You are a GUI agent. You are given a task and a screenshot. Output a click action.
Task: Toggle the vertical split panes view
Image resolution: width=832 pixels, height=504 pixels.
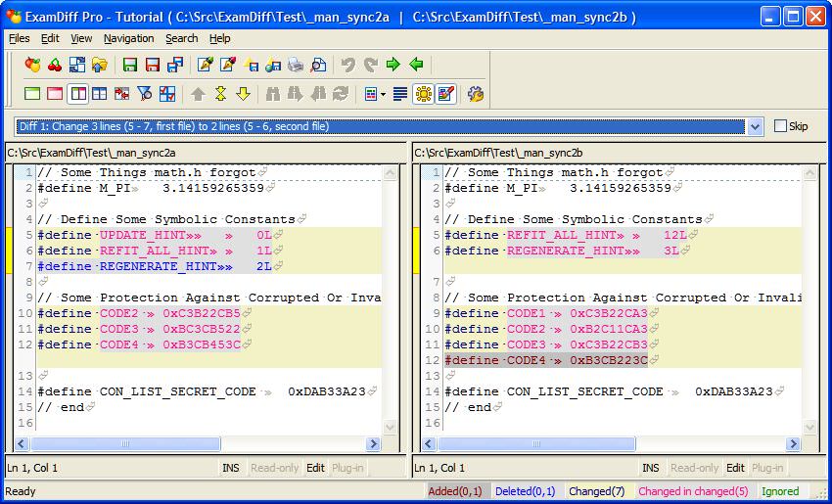(77, 94)
